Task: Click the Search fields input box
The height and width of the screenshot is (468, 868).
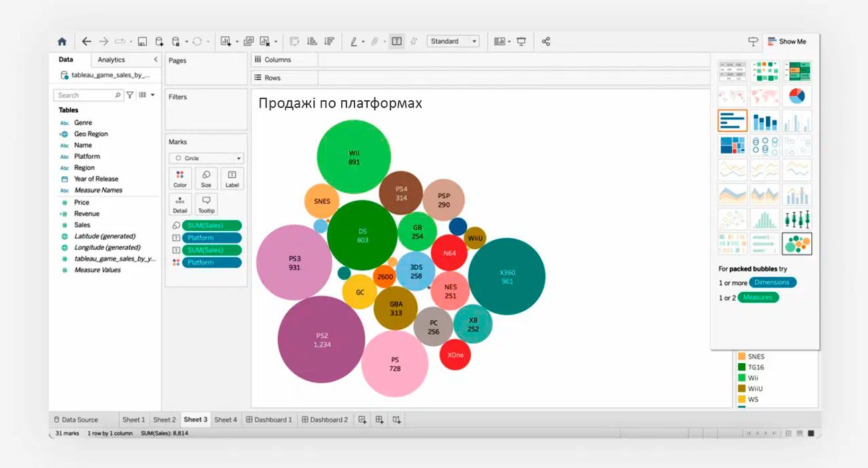Action: 89,95
